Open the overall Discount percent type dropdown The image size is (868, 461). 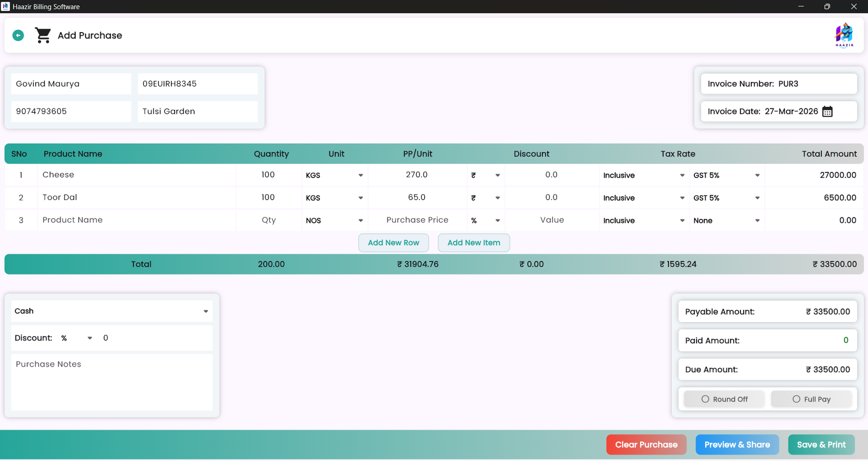point(76,338)
